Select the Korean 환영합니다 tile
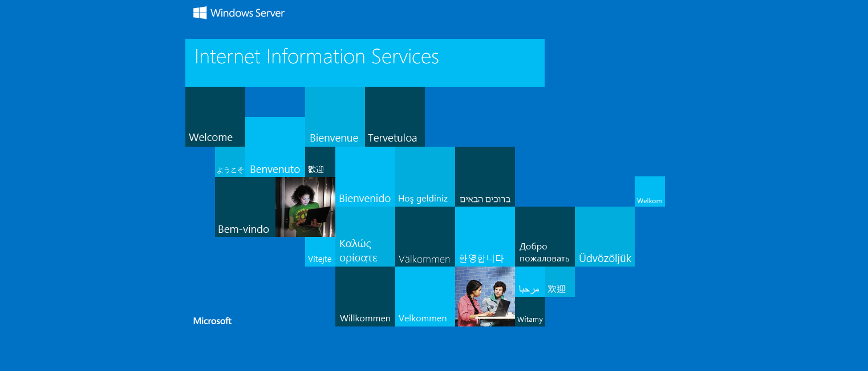The width and height of the screenshot is (868, 371). coord(485,237)
